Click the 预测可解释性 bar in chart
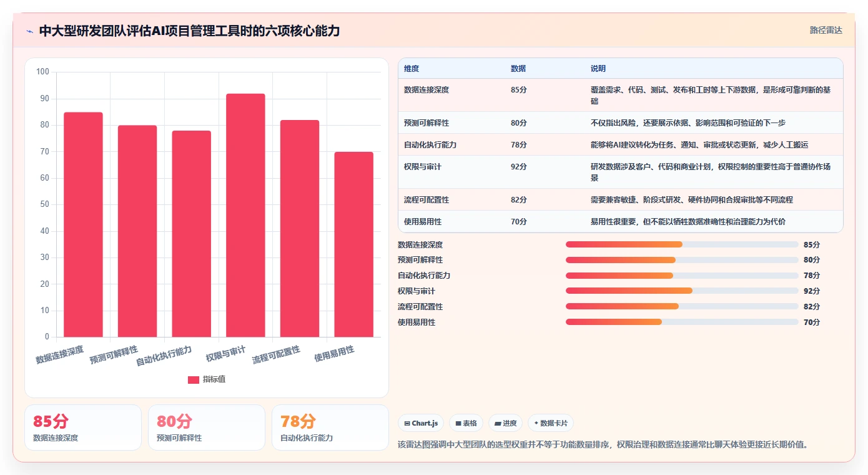The image size is (868, 475). point(137,231)
